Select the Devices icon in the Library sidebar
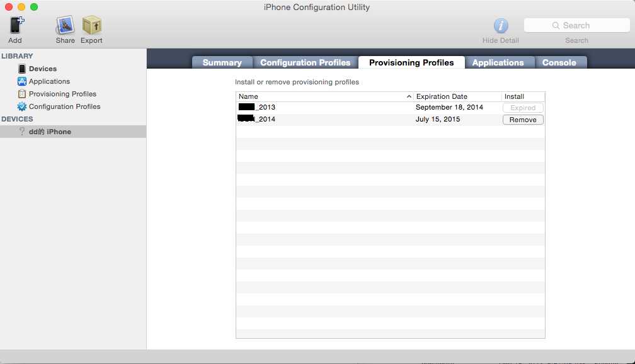Viewport: 635px width, 364px height. (22, 69)
